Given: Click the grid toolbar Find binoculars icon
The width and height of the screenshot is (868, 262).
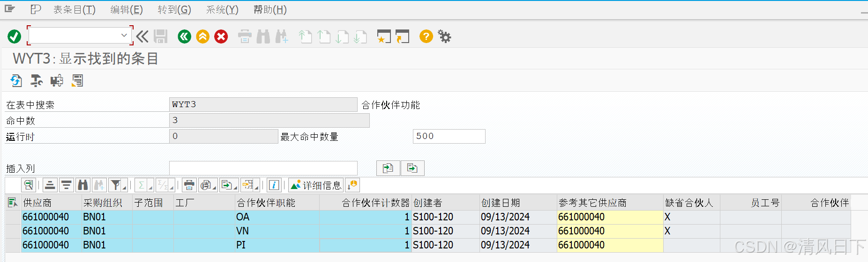Looking at the screenshot, I should [83, 185].
